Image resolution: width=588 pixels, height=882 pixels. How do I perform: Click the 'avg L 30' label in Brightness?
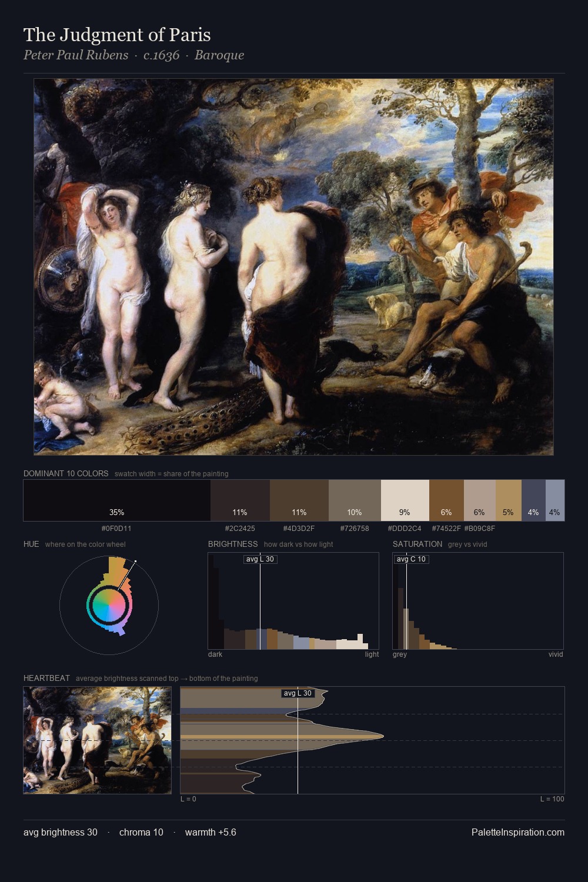(260, 559)
